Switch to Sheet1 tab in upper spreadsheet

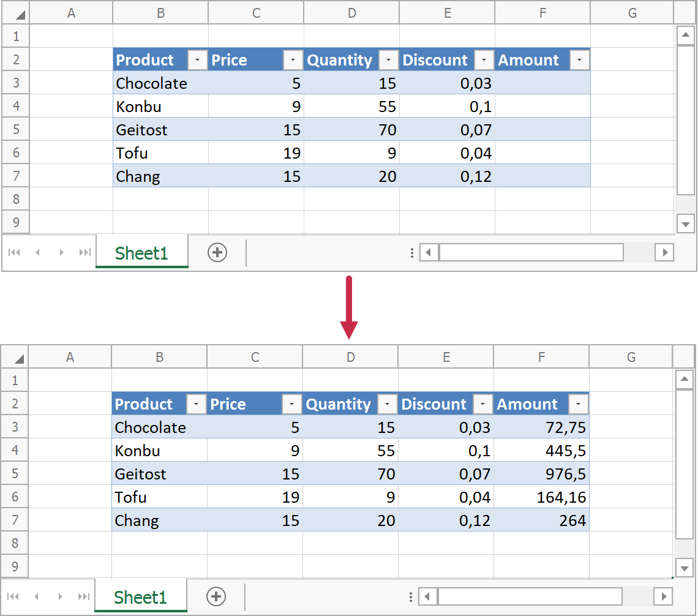(141, 253)
